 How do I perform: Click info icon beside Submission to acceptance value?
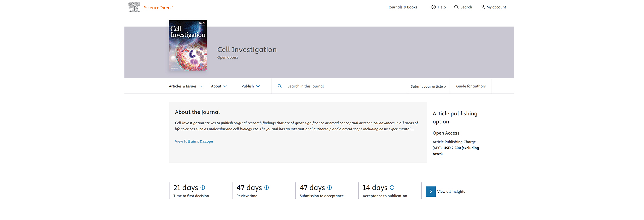[x=329, y=188]
